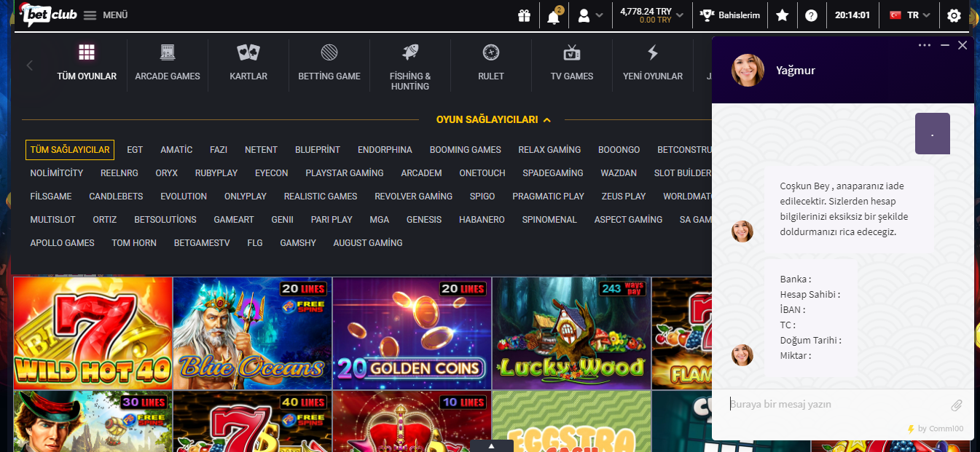
Task: Open chat options three-dot menu
Action: [925, 45]
